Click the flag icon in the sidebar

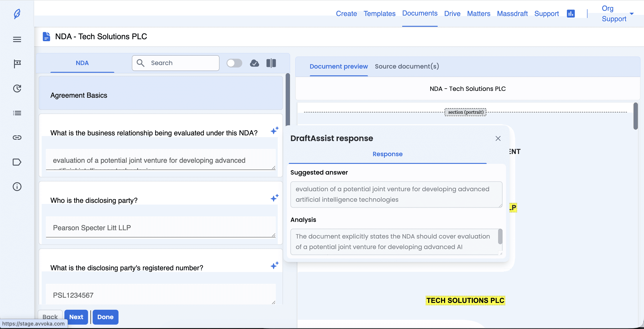coord(17,64)
